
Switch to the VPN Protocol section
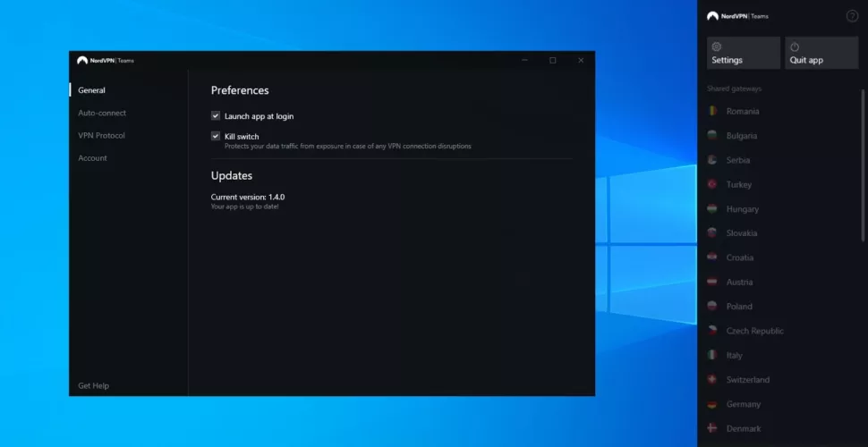[x=101, y=136]
